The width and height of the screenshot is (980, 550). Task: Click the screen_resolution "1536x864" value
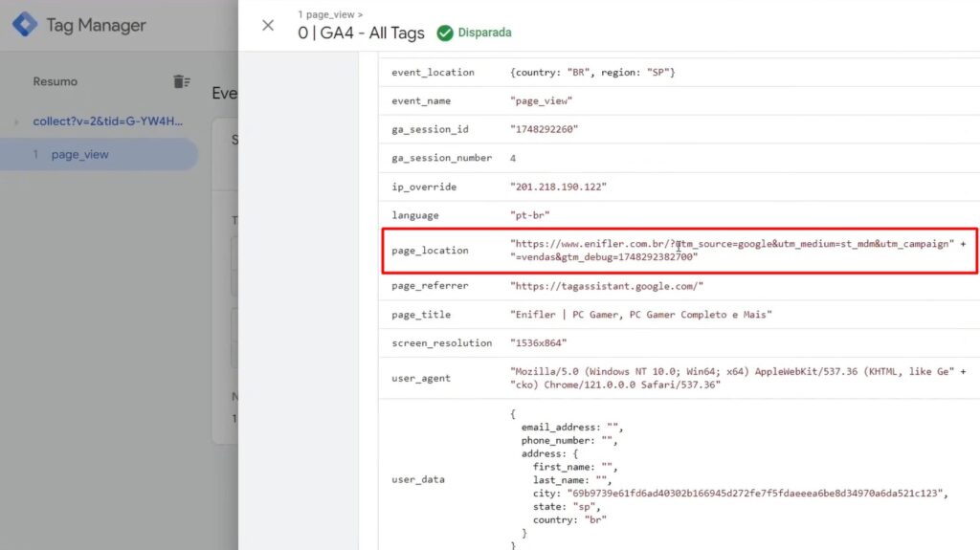pyautogui.click(x=539, y=343)
